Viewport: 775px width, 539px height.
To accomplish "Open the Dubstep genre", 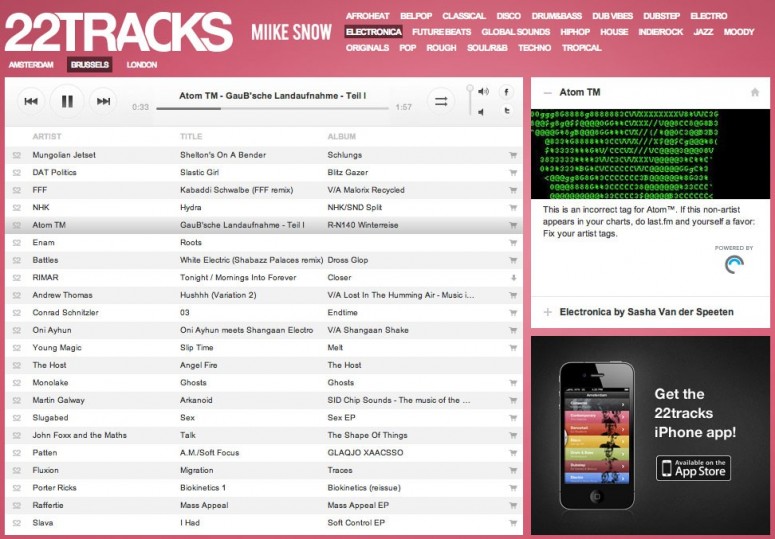I will coord(661,16).
